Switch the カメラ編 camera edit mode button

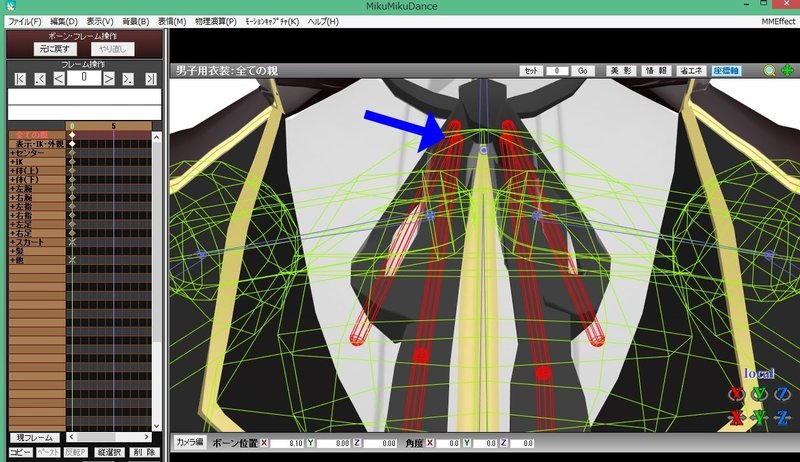point(190,442)
